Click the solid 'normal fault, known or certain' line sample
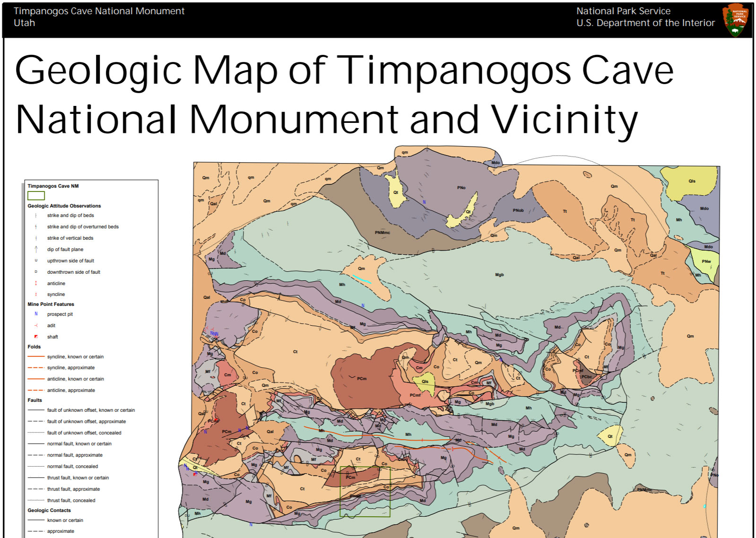 point(36,443)
